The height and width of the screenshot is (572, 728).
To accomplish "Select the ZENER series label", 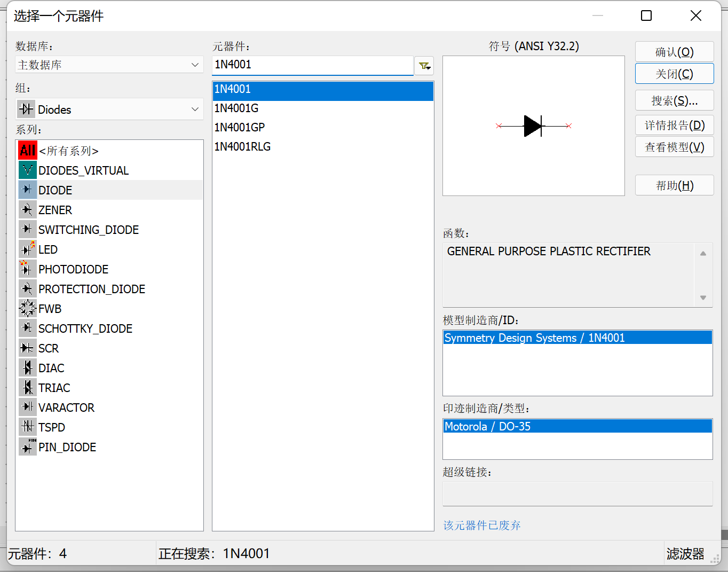I will (x=55, y=210).
